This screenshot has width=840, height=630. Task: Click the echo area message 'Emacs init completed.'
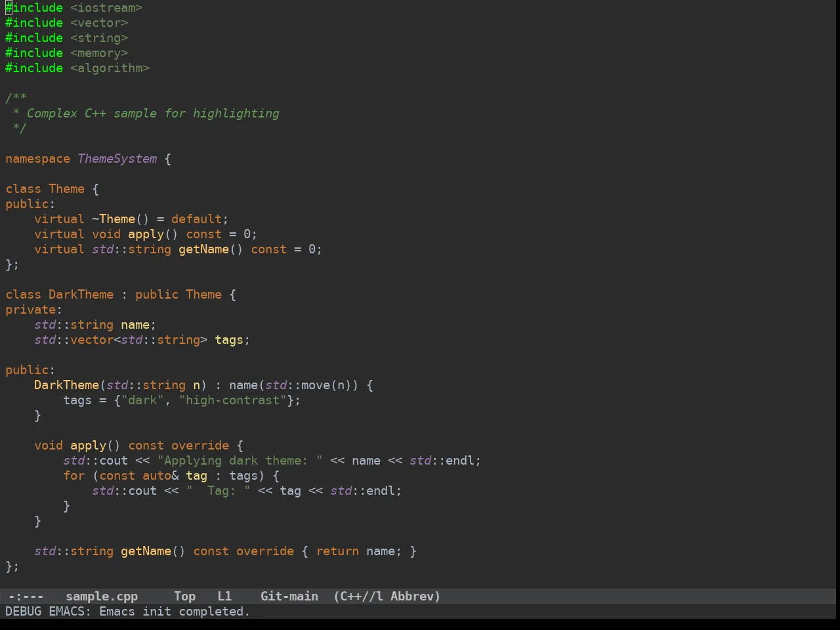(x=175, y=612)
